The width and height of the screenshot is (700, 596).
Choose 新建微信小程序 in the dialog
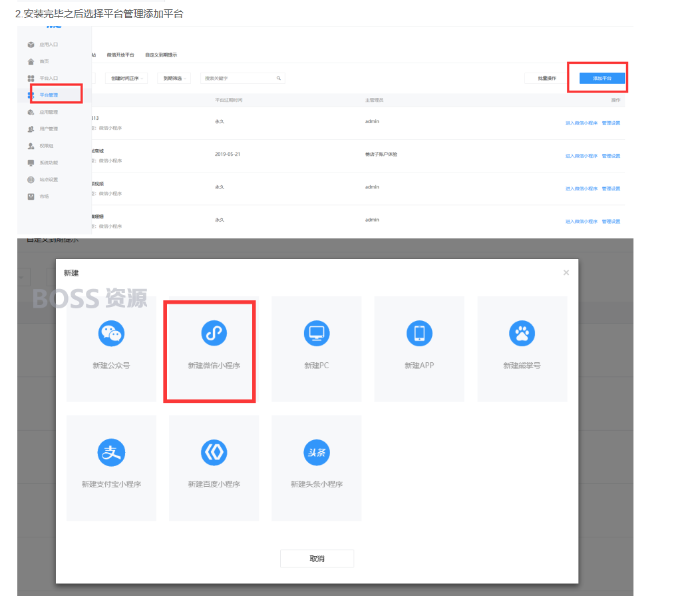(214, 349)
